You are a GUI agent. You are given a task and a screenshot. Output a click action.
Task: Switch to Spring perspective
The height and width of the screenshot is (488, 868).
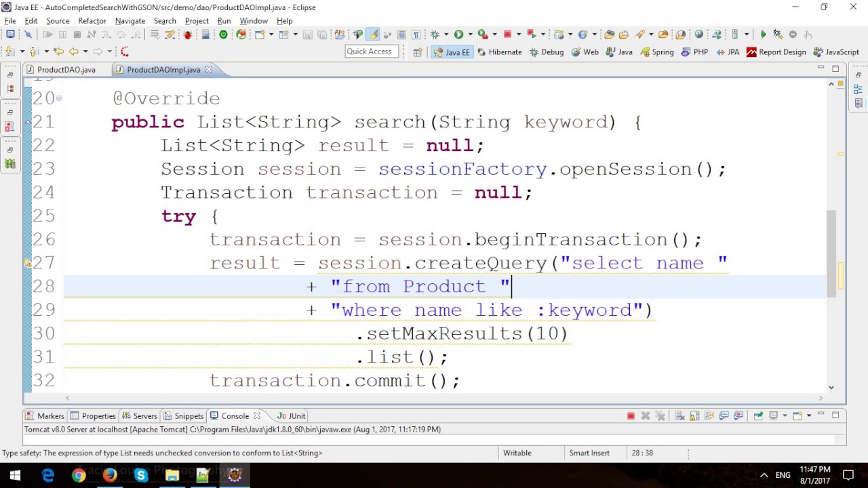[x=656, y=52]
